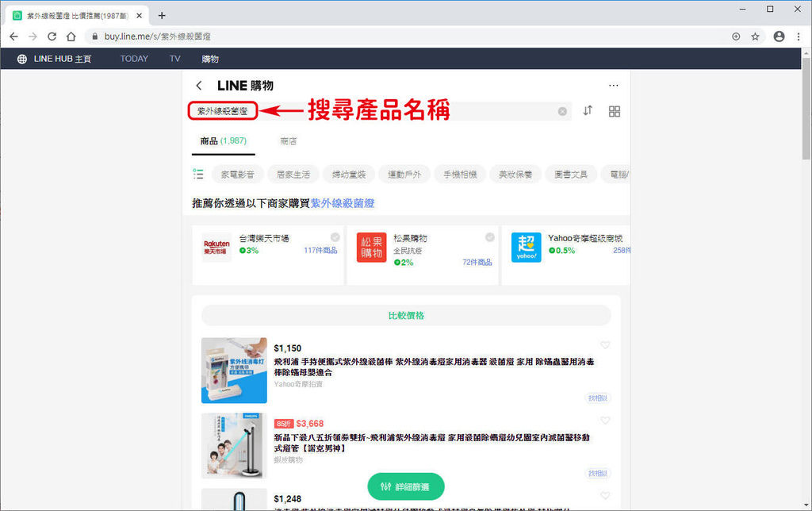Click the 0.5% cashback on Yahoo奇摩超級商城
The image size is (812, 511).
tap(562, 250)
